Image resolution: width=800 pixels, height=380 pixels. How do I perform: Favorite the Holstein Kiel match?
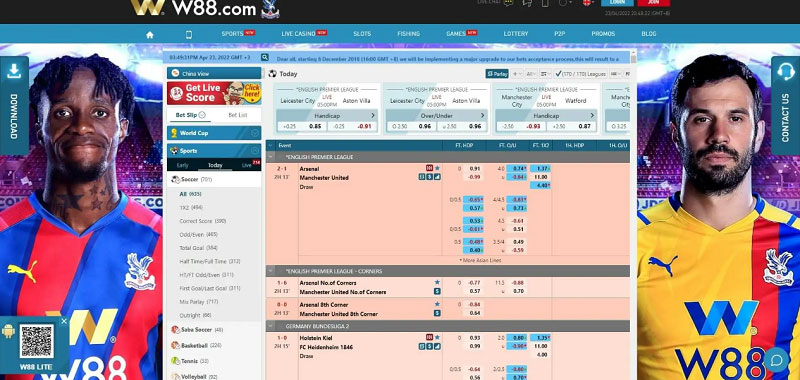pyautogui.click(x=437, y=337)
